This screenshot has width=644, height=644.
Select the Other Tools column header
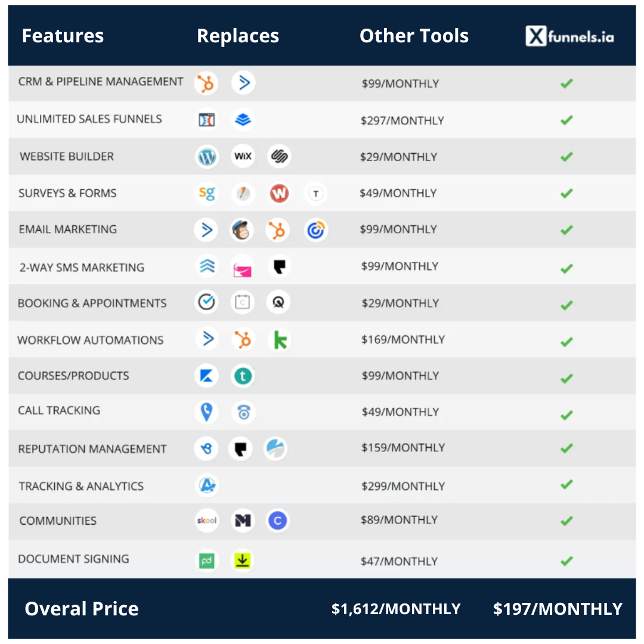414,36
